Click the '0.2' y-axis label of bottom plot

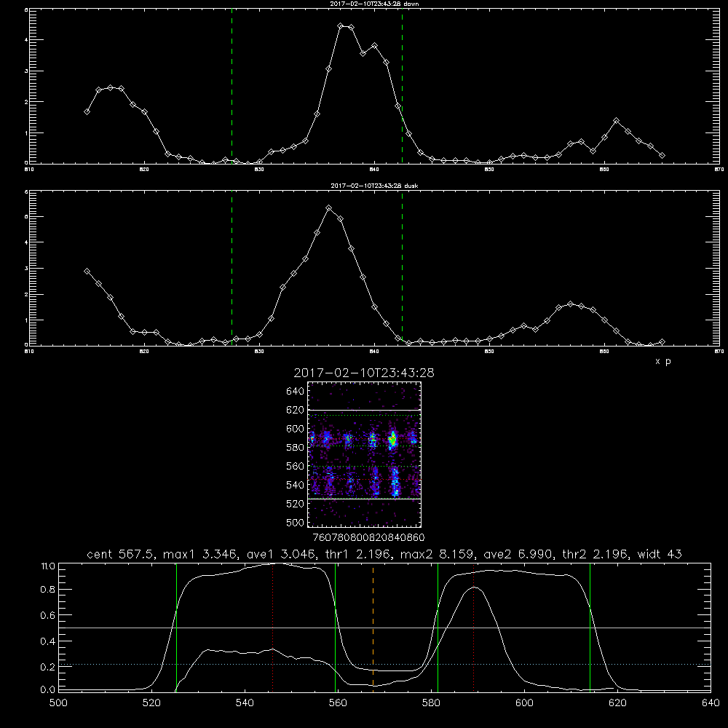tap(48, 667)
